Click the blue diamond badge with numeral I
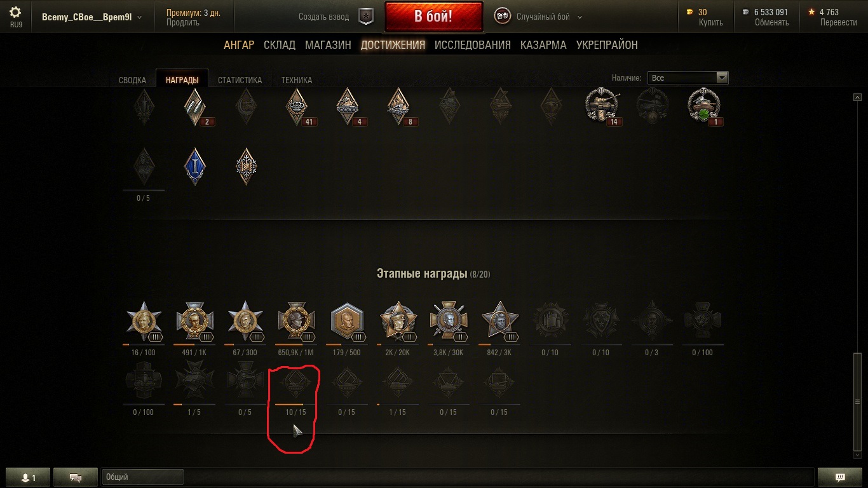This screenshot has height=488, width=868. 194,166
